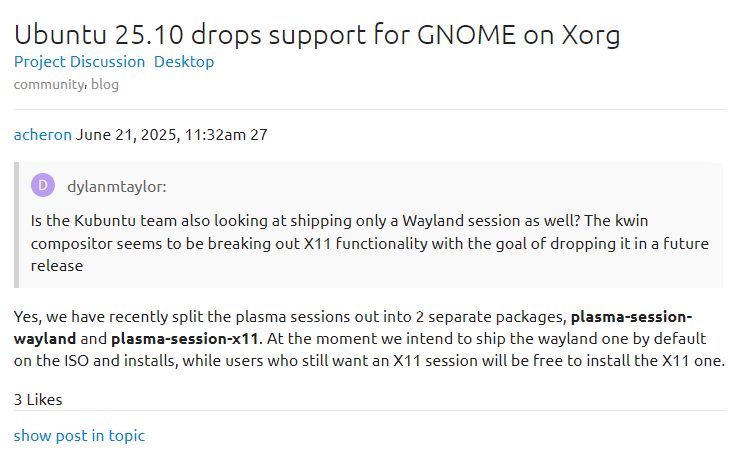Open acheron's user profile link
741x458 pixels.
(42, 134)
